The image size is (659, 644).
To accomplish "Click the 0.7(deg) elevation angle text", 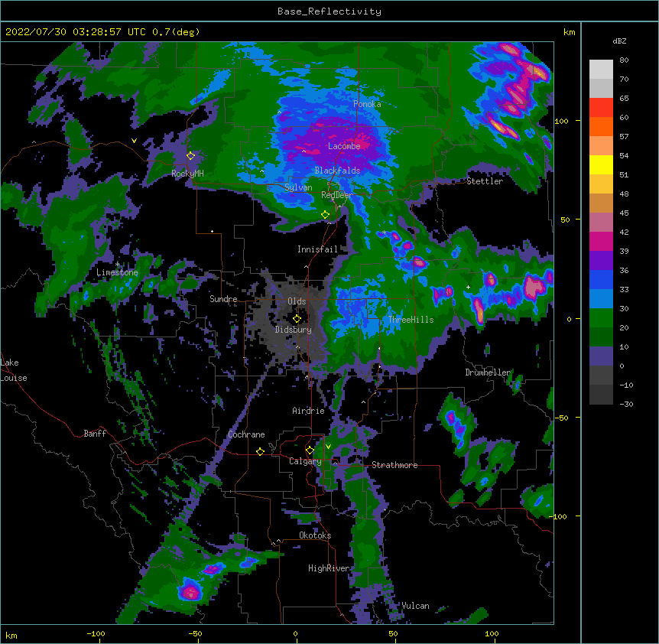I will click(x=176, y=32).
